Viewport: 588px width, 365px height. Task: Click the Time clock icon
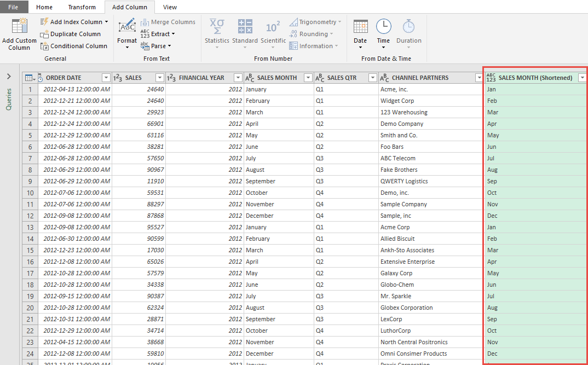point(384,27)
